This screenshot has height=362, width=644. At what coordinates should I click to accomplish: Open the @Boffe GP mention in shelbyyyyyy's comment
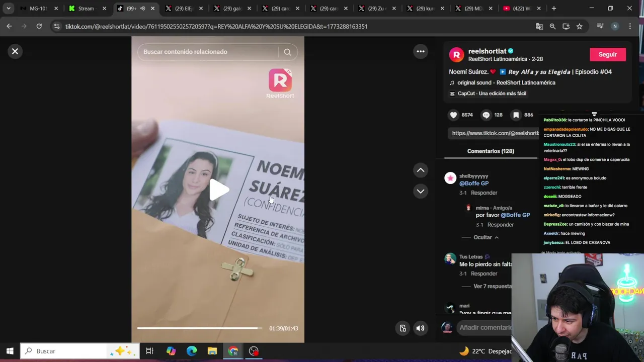click(x=474, y=184)
